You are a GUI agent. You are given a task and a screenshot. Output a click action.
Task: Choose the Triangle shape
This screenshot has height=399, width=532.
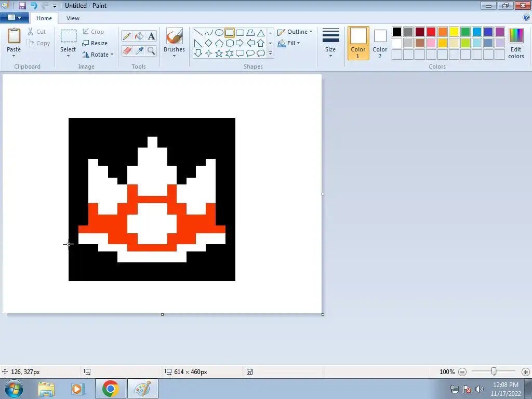click(x=261, y=33)
